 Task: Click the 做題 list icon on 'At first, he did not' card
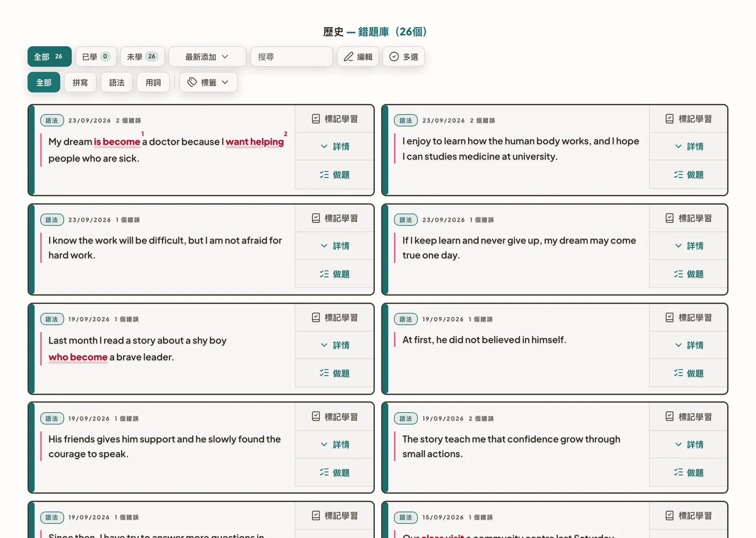(679, 373)
